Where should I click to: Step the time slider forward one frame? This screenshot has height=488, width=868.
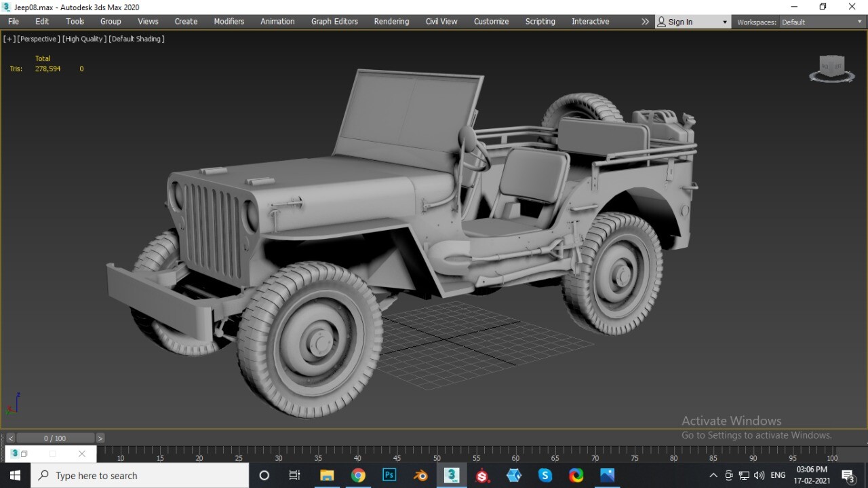coord(100,438)
